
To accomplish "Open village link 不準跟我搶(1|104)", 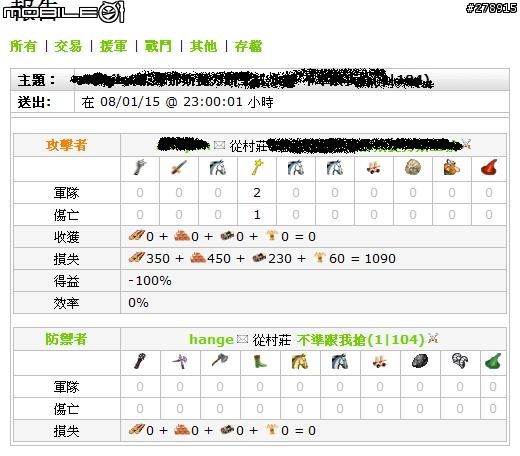I will click(361, 340).
